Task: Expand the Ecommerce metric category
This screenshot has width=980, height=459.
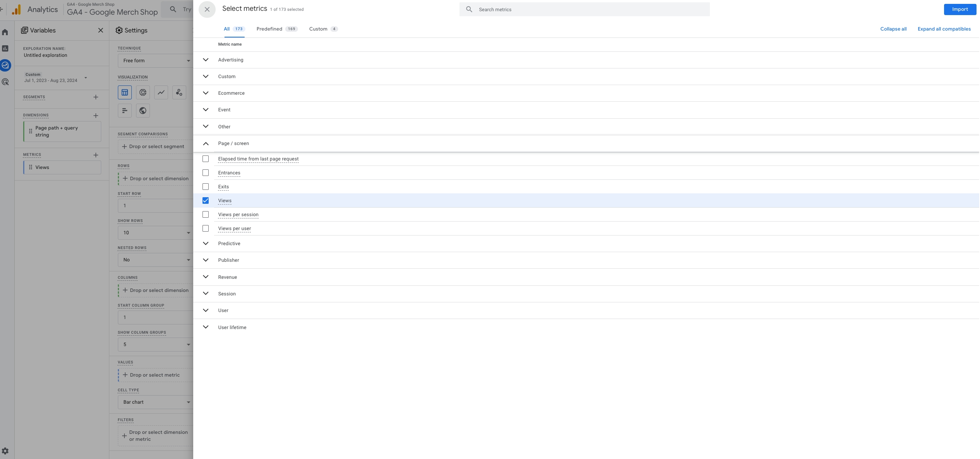Action: pos(206,93)
